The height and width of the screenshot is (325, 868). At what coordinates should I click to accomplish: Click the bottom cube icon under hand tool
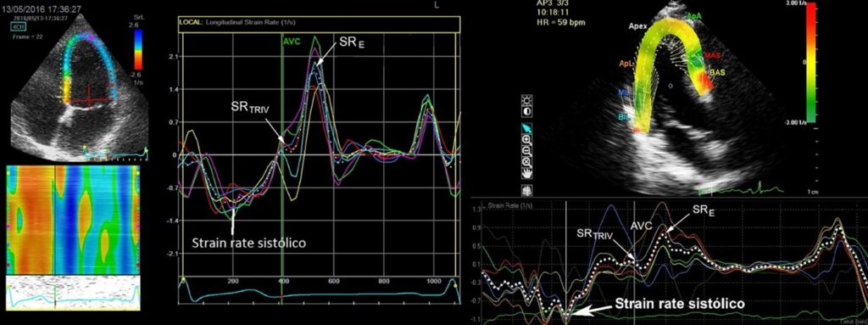(527, 190)
